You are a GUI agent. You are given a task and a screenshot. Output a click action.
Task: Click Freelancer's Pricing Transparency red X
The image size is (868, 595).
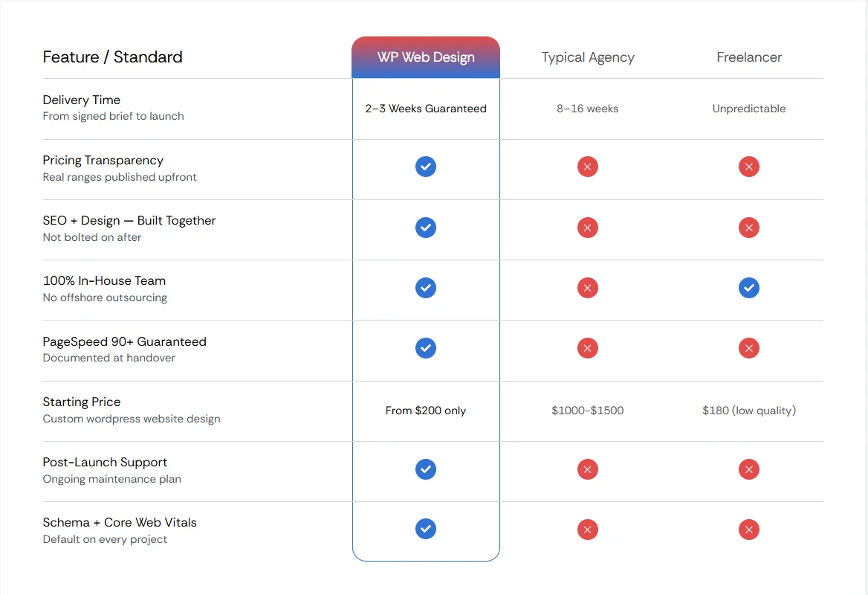coord(748,167)
